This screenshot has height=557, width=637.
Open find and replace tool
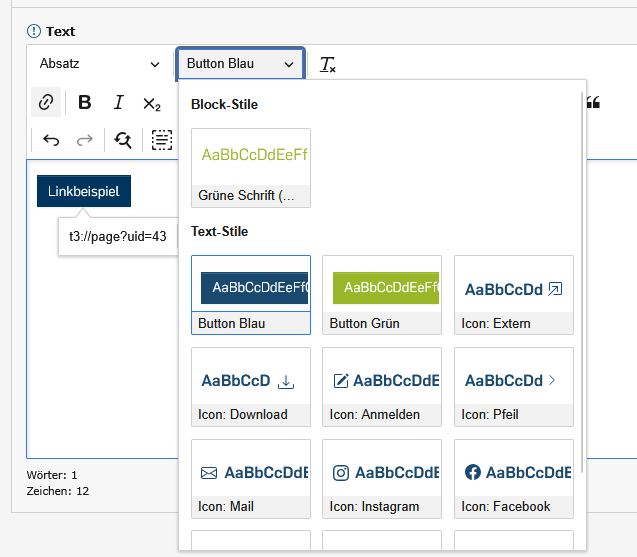click(x=123, y=141)
